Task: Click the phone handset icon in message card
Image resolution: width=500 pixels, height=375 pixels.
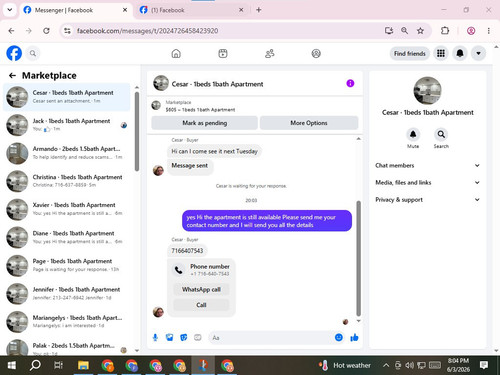Action: [179, 270]
